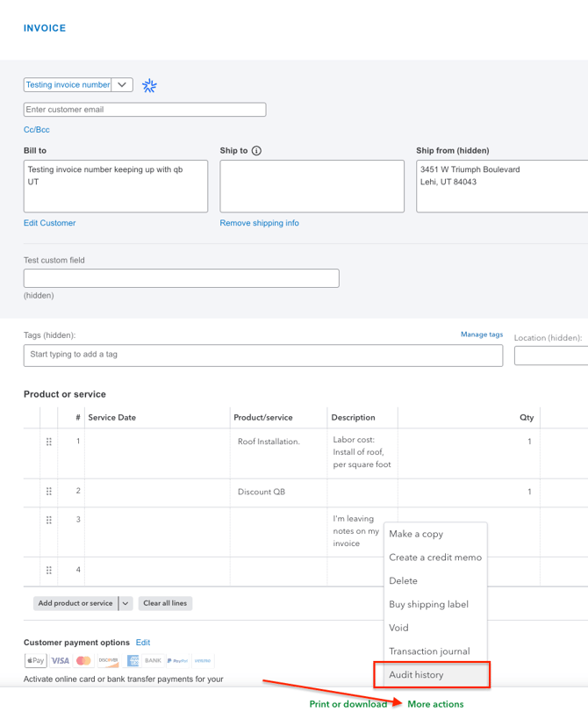Click the drag handle on line 1

pyautogui.click(x=49, y=442)
